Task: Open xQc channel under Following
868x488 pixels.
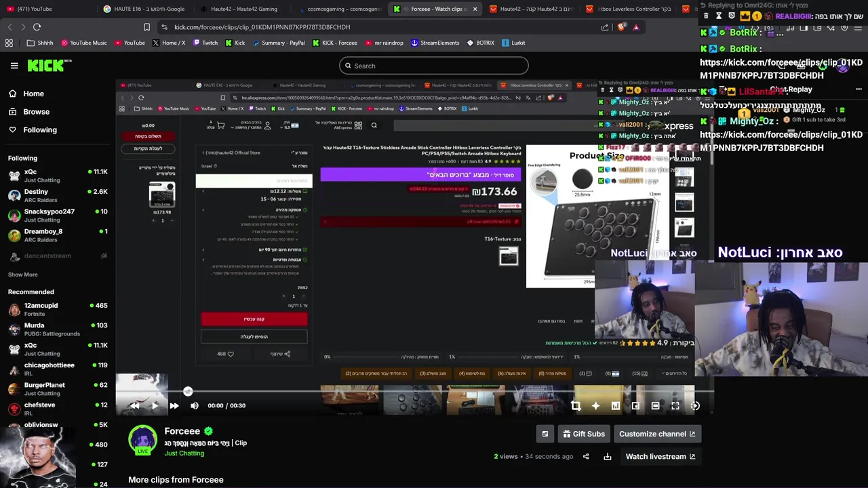Action: pos(58,176)
